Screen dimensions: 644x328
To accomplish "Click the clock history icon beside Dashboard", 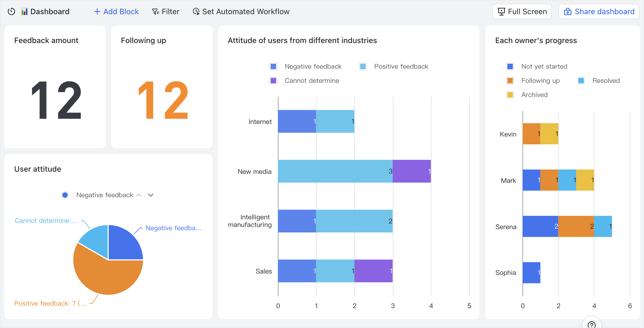I will [x=11, y=11].
